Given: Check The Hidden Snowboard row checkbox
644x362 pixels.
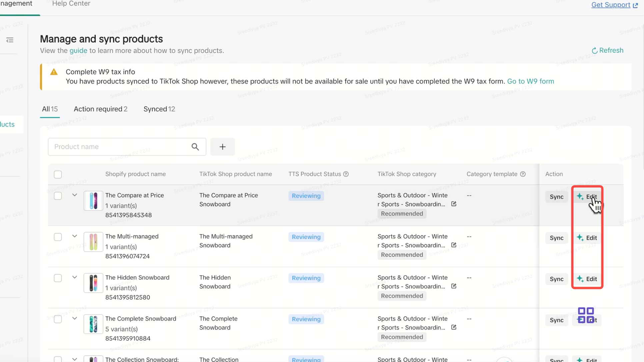Looking at the screenshot, I should point(58,278).
